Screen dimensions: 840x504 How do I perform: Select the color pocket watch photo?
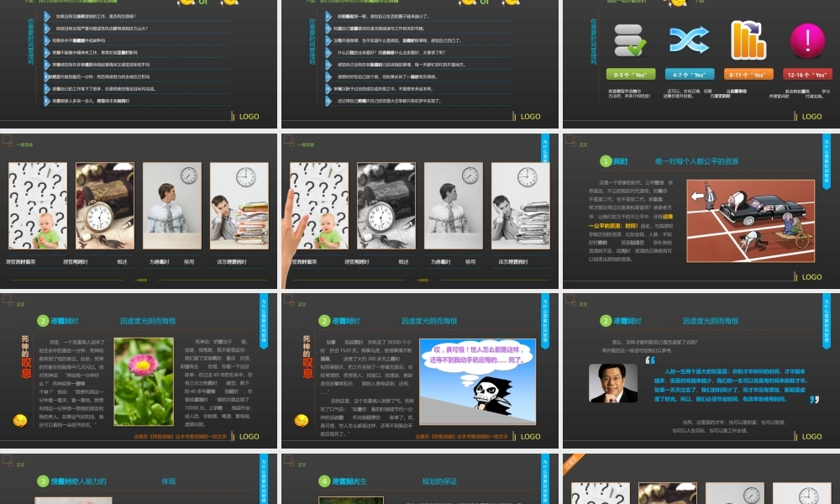(105, 206)
